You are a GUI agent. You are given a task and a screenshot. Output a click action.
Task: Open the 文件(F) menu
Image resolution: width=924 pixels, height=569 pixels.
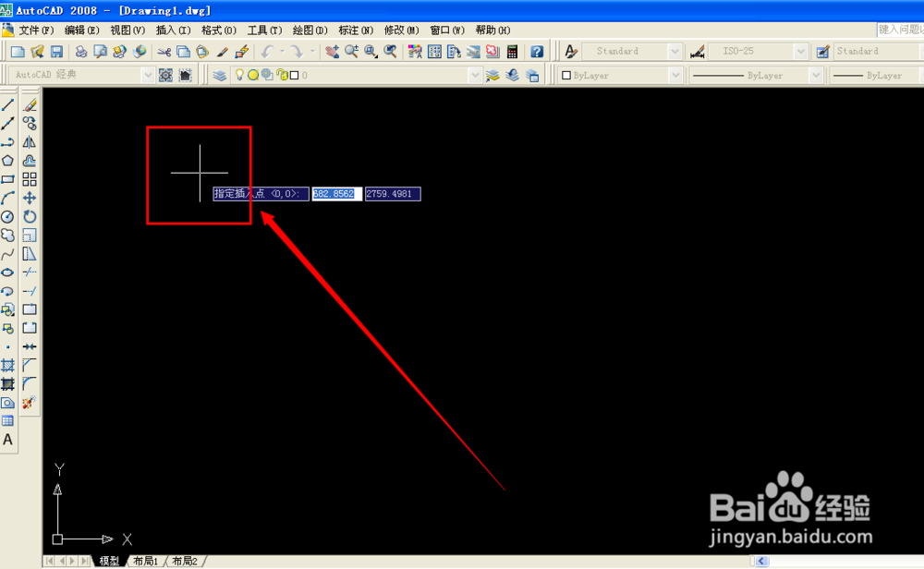(x=36, y=30)
